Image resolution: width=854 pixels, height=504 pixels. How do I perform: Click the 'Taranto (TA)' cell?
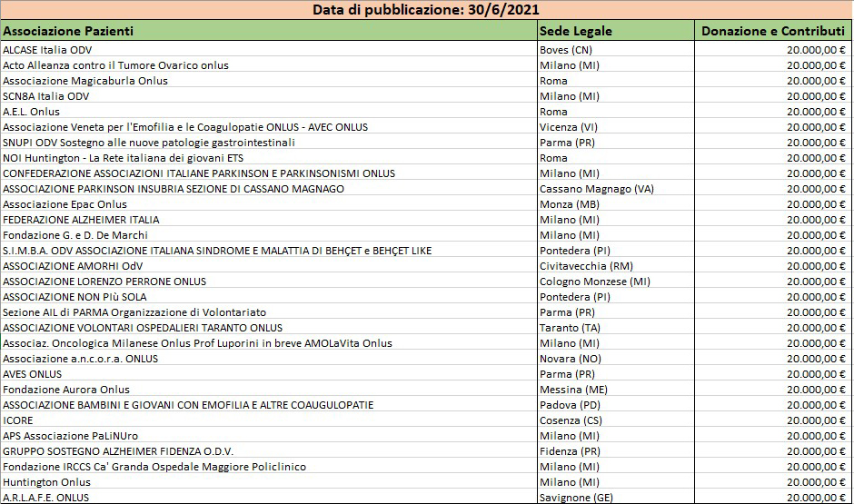pyautogui.click(x=616, y=328)
